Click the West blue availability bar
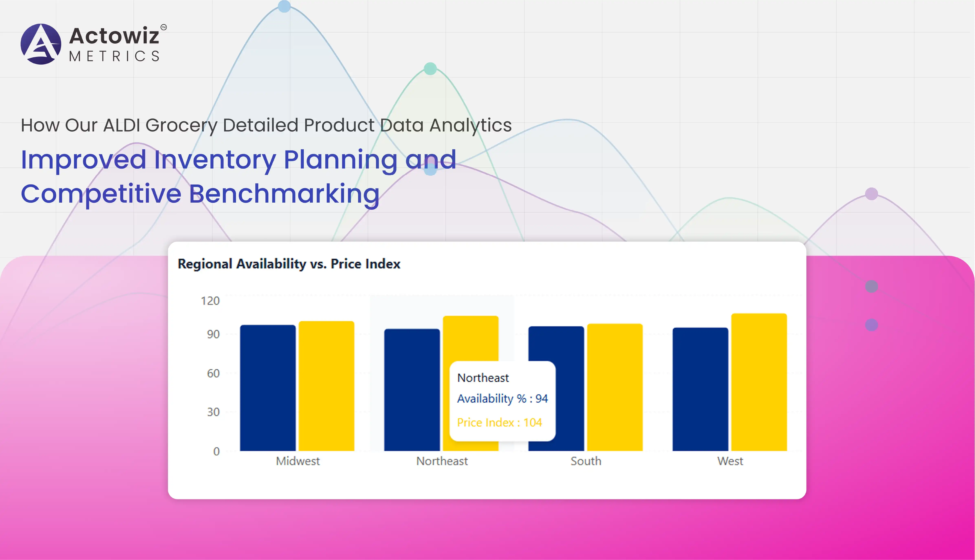 [700, 389]
